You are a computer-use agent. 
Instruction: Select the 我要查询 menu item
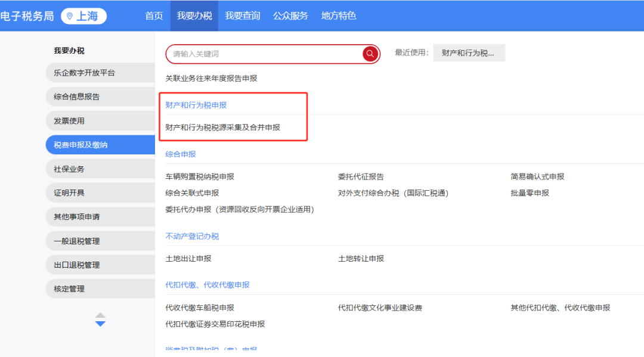click(242, 16)
